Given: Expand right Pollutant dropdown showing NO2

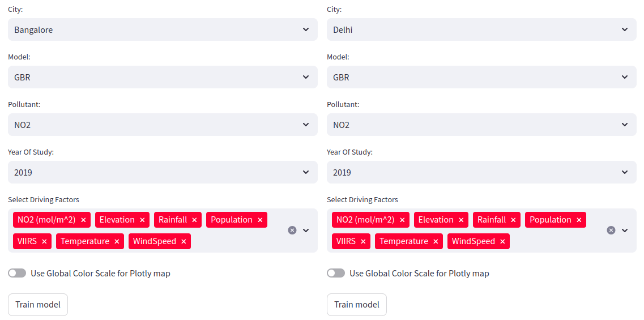Looking at the screenshot, I should click(x=481, y=125).
